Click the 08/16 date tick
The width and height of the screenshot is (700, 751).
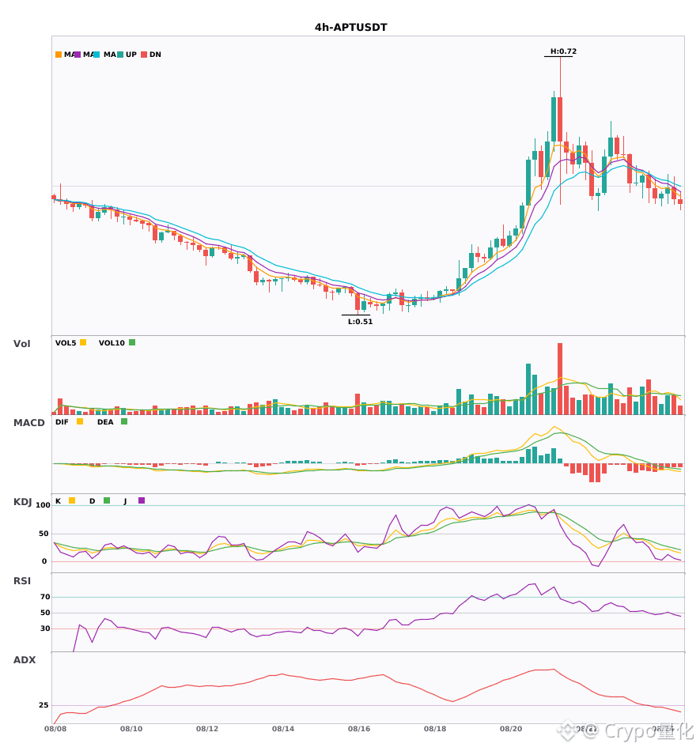click(359, 729)
